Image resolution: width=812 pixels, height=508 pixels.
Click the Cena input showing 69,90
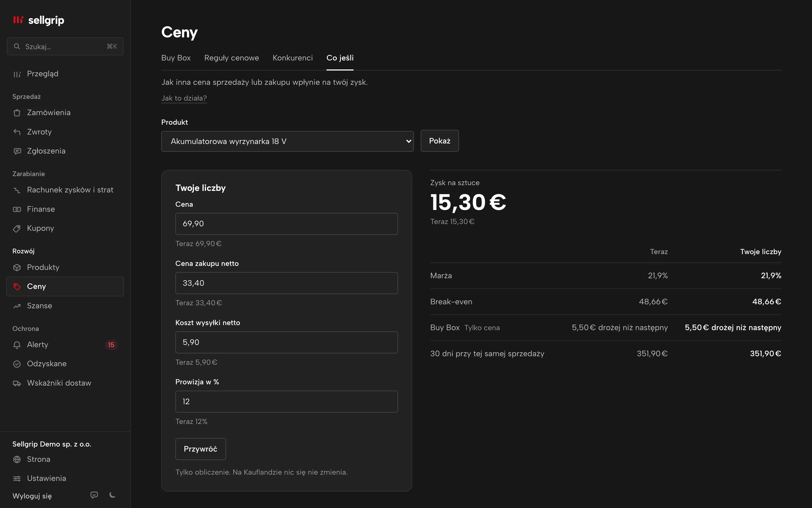coord(286,224)
